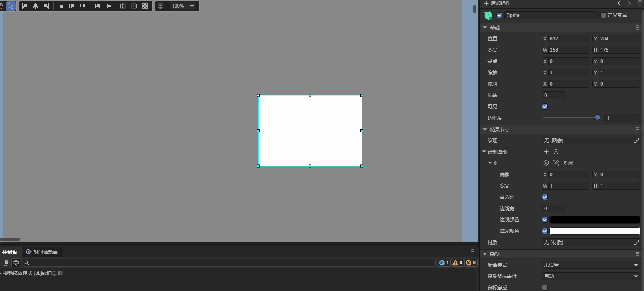Add a new shape with plus icon
This screenshot has height=291, width=644.
(x=546, y=152)
